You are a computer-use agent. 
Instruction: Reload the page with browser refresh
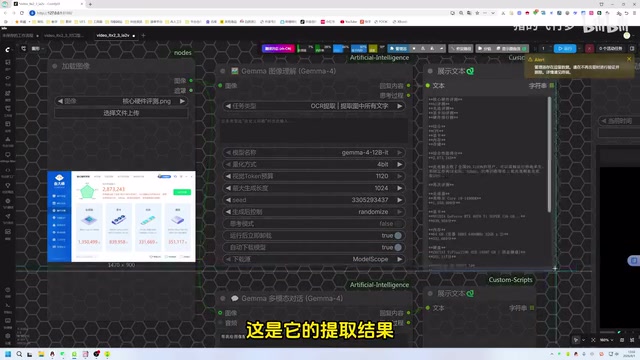point(22,13)
